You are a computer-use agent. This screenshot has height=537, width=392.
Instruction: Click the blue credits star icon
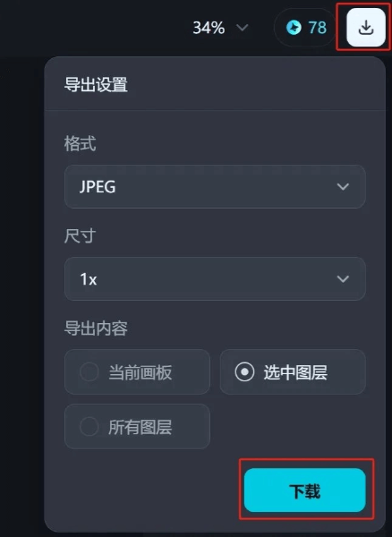294,28
